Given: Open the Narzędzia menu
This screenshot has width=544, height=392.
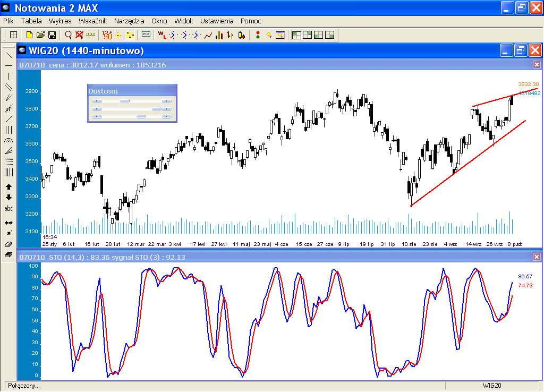Looking at the screenshot, I should pyautogui.click(x=129, y=21).
